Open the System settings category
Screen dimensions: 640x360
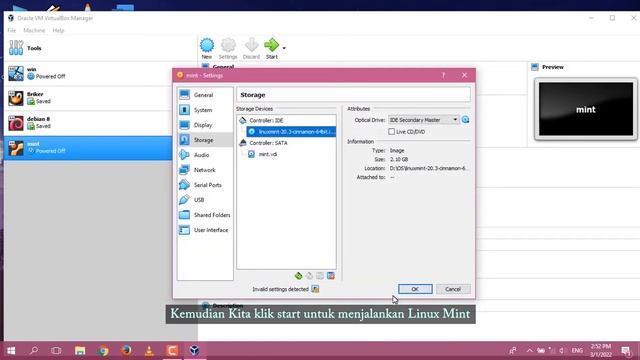205,110
